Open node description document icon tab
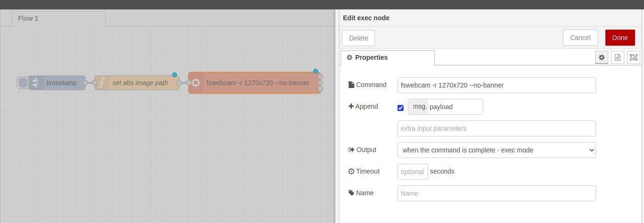The height and width of the screenshot is (223, 644). (617, 57)
